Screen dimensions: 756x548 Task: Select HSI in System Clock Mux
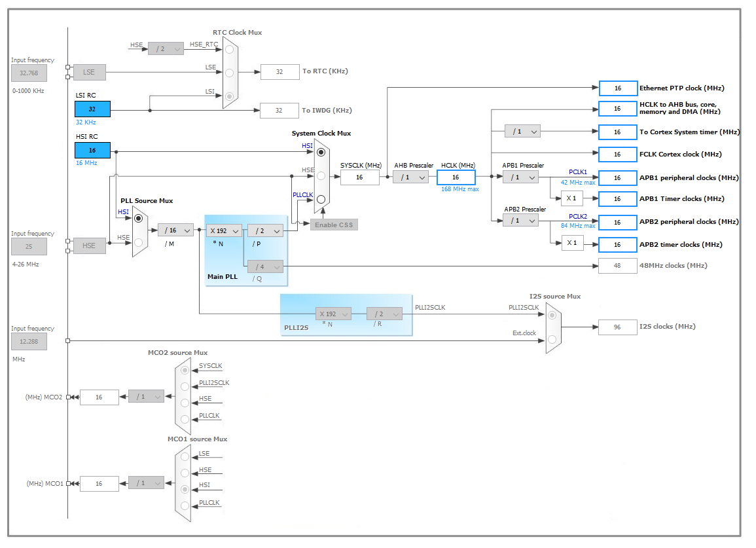coord(321,153)
